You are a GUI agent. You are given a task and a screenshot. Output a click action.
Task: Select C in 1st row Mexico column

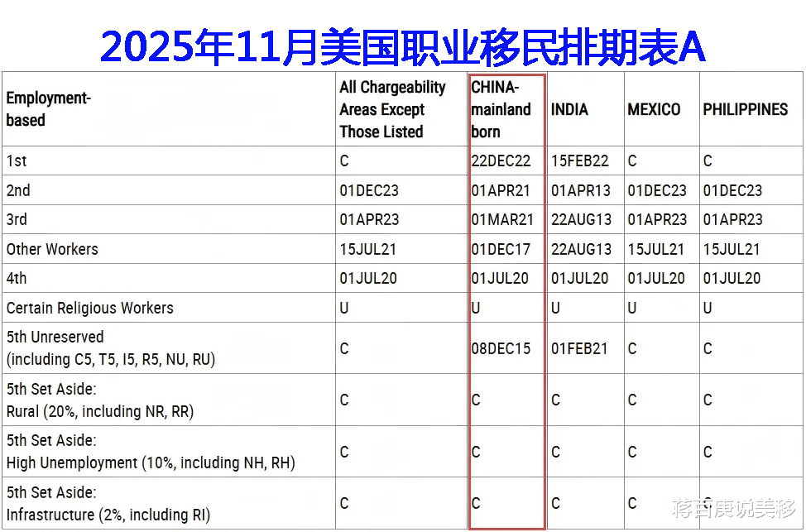coord(632,161)
